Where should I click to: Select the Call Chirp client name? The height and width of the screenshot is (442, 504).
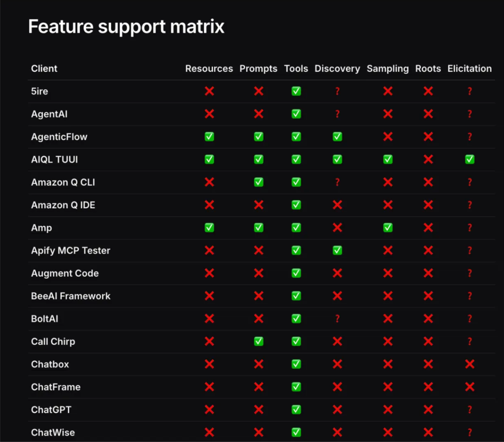pos(53,341)
